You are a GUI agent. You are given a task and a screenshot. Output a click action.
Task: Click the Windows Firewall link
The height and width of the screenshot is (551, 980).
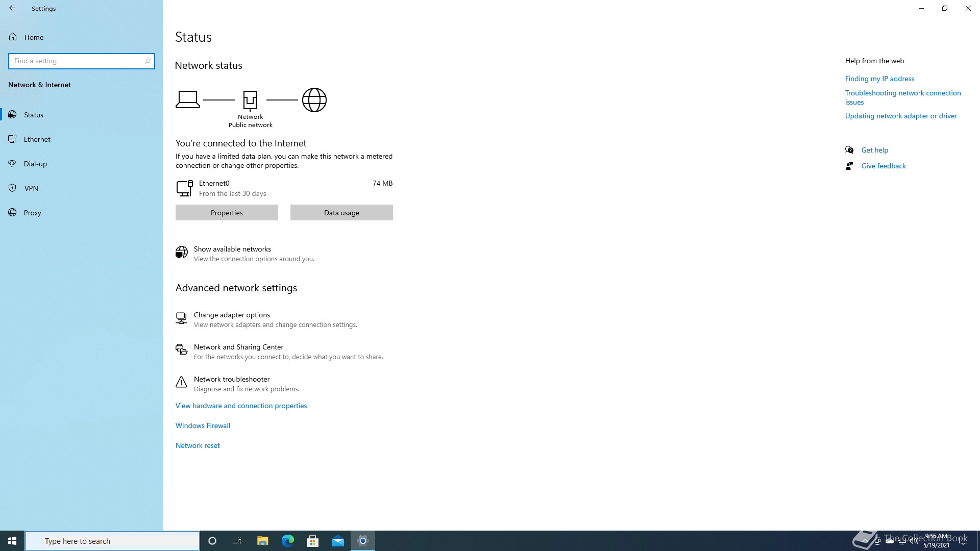click(203, 426)
